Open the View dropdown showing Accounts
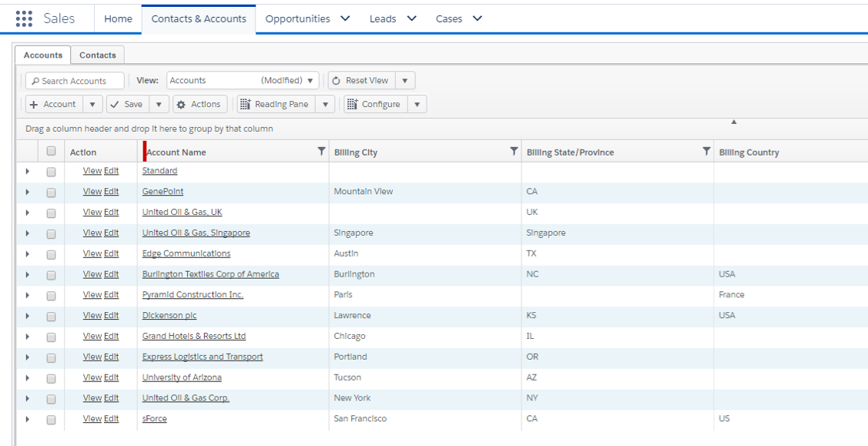Image resolution: width=868 pixels, height=446 pixels. tap(243, 80)
